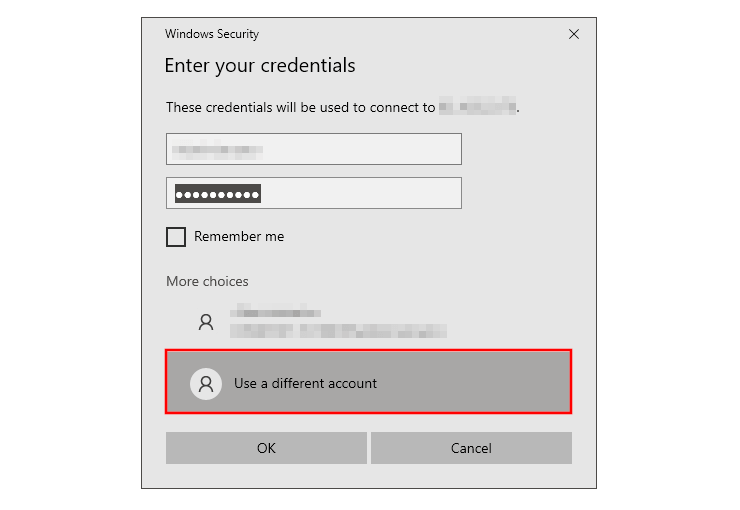740x510 pixels.
Task: Focus the username input field
Action: 313,149
